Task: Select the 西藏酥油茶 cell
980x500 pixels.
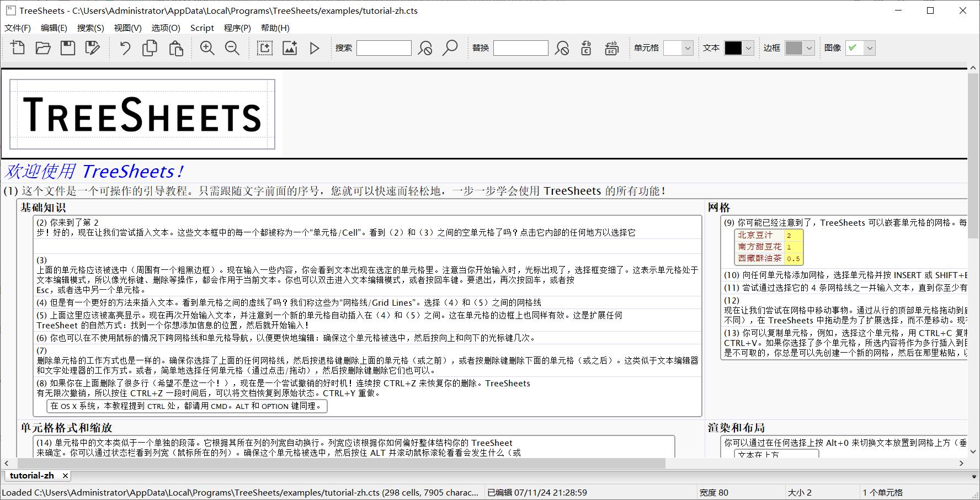Action: [x=759, y=258]
